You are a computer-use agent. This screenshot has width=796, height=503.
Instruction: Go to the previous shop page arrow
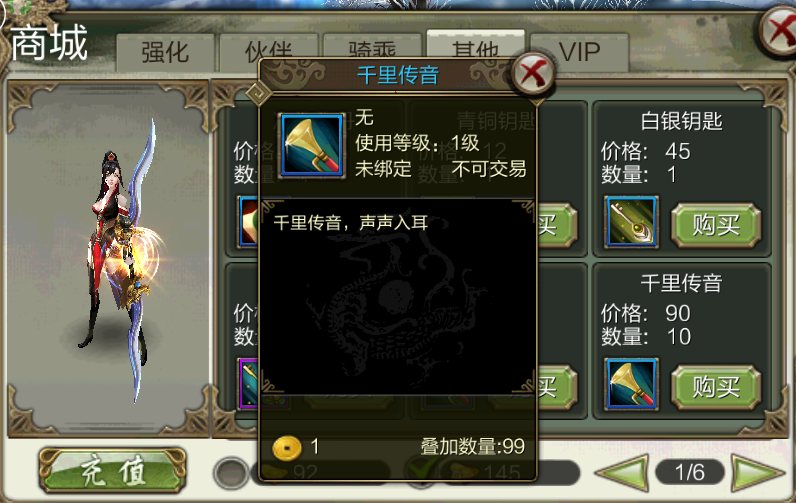click(622, 473)
